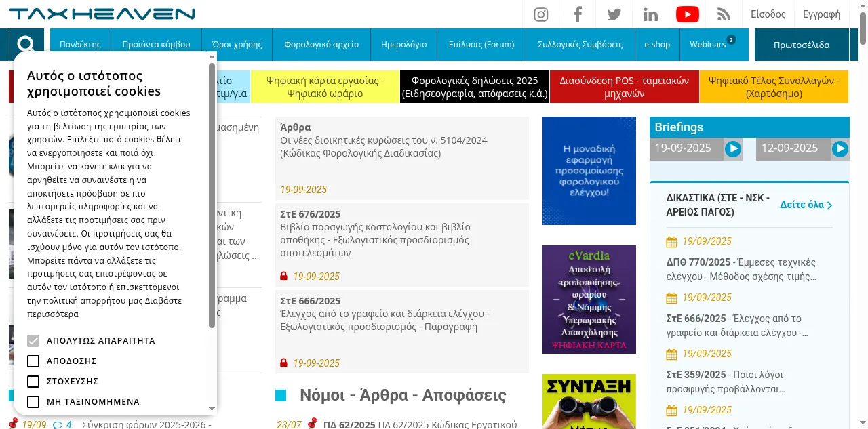
Task: Open the eVardia ψηφιακή κάρτα ad
Action: [x=589, y=300]
